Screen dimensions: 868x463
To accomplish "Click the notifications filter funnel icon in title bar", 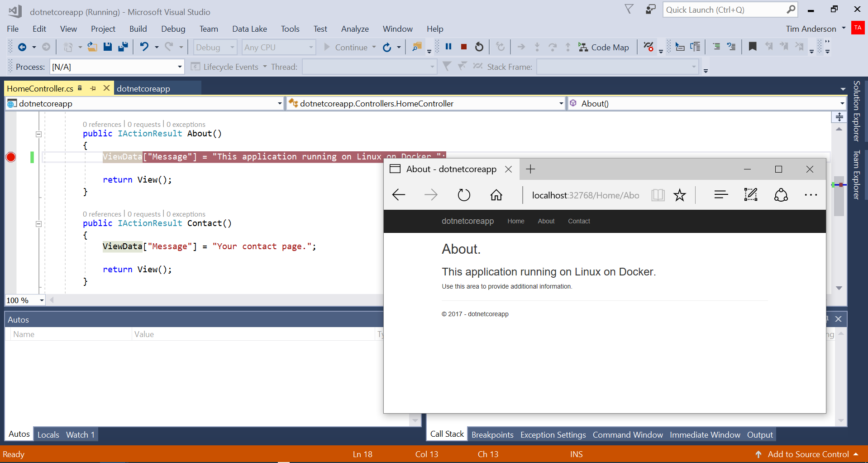I will click(x=629, y=9).
